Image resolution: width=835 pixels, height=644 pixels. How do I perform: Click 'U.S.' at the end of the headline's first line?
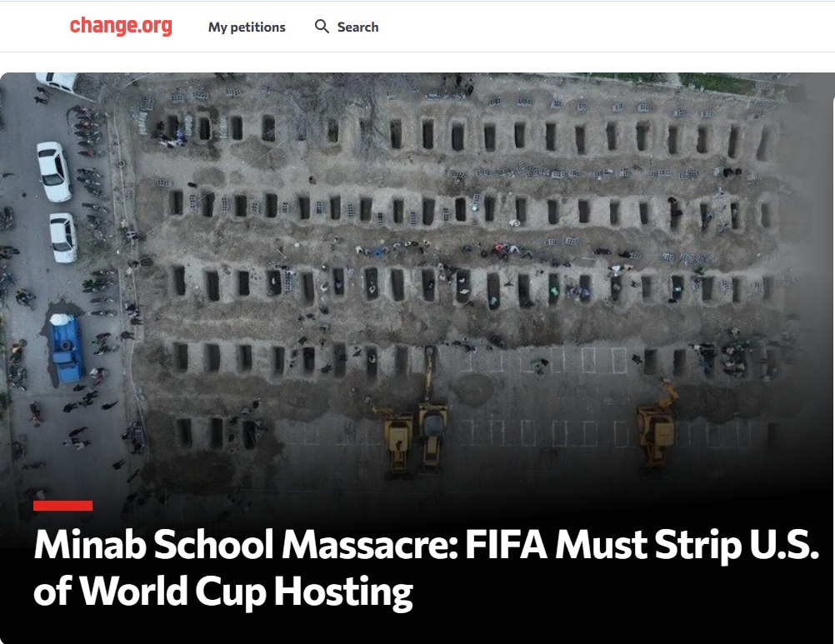pyautogui.click(x=784, y=545)
